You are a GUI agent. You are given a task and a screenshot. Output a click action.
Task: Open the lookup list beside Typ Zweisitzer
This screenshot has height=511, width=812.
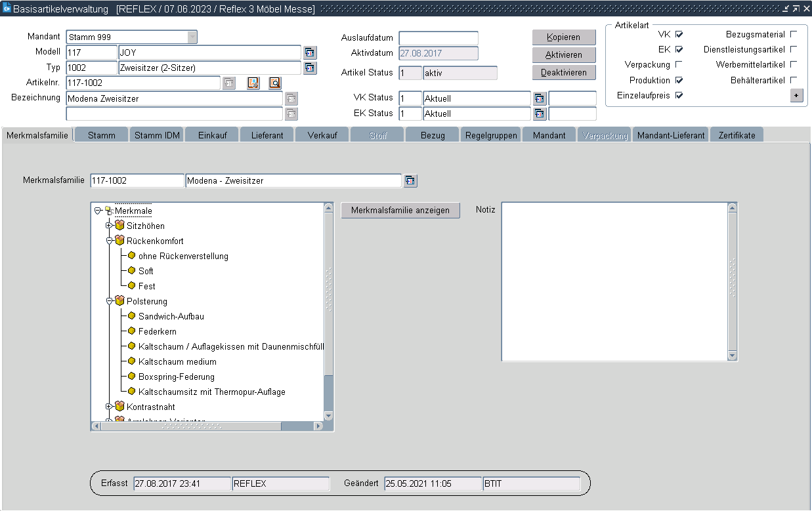tap(310, 68)
